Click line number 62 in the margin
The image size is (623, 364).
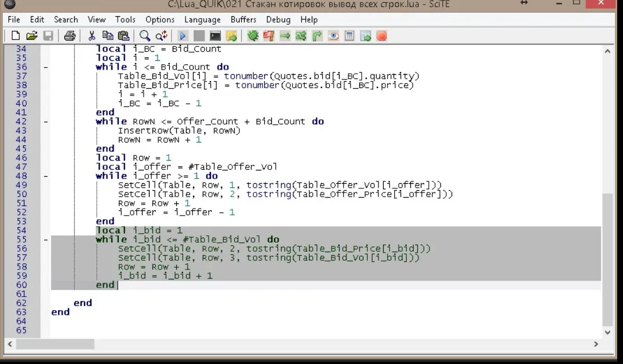(21, 303)
